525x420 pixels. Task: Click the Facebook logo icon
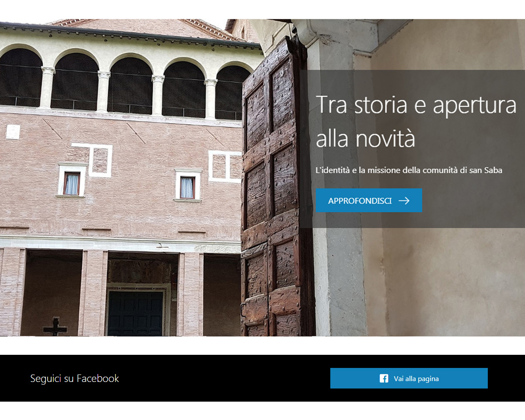384,378
